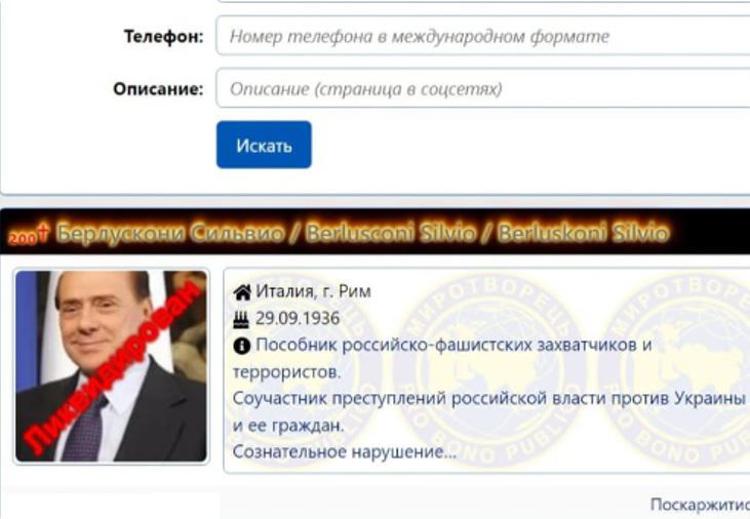Click the Berlusconi Silvio Latin name in header
This screenshot has width=750, height=519.
(x=391, y=233)
